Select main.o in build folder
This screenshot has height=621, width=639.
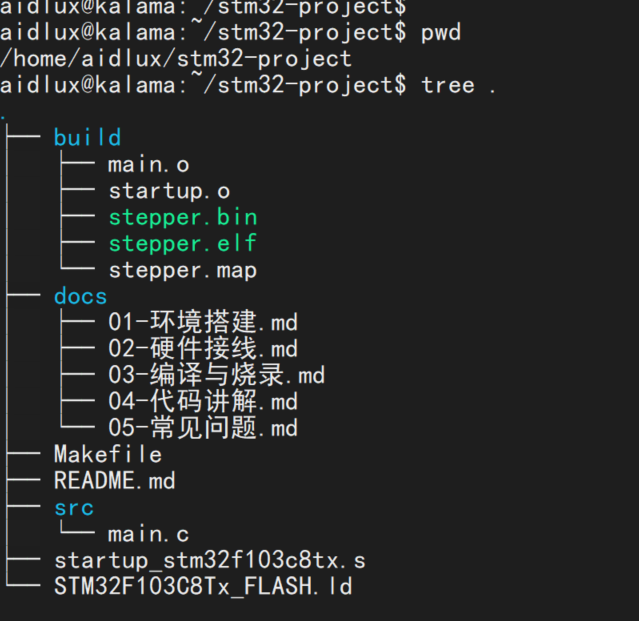(x=149, y=164)
